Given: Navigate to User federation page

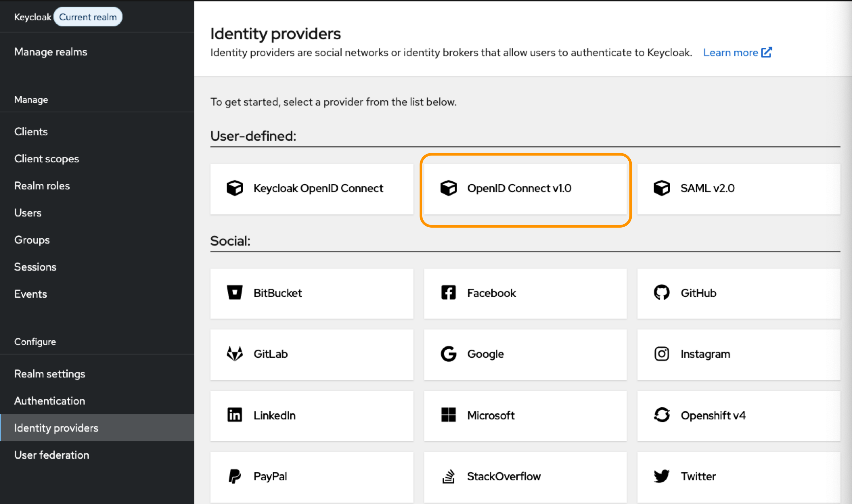Looking at the screenshot, I should tap(52, 455).
